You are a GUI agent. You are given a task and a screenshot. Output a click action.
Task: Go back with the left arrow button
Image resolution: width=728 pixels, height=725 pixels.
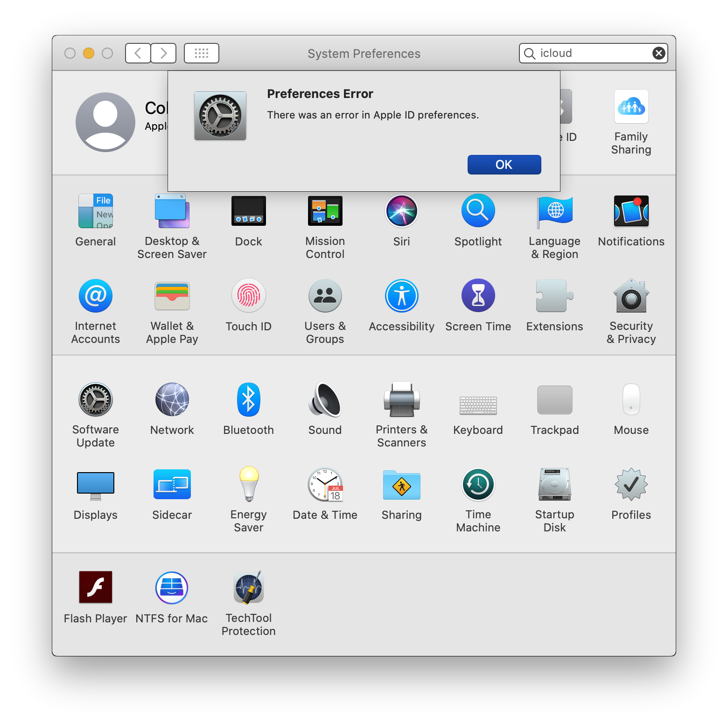(138, 53)
